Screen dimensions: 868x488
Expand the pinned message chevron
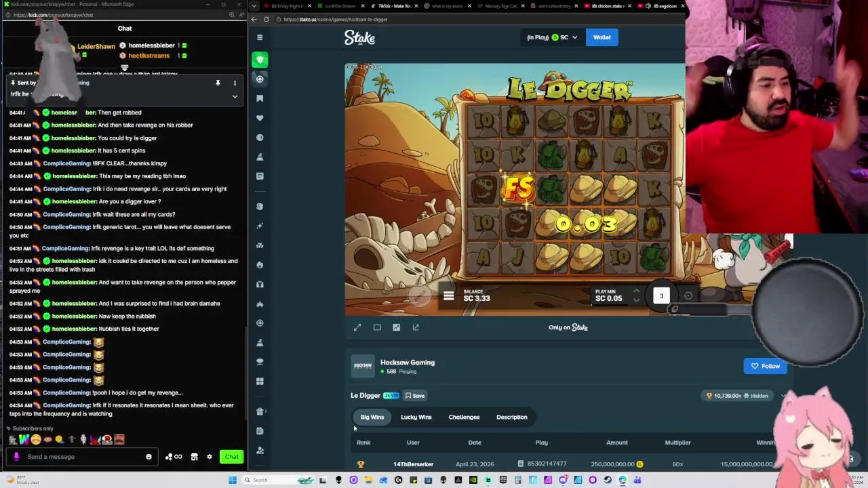coord(235,96)
